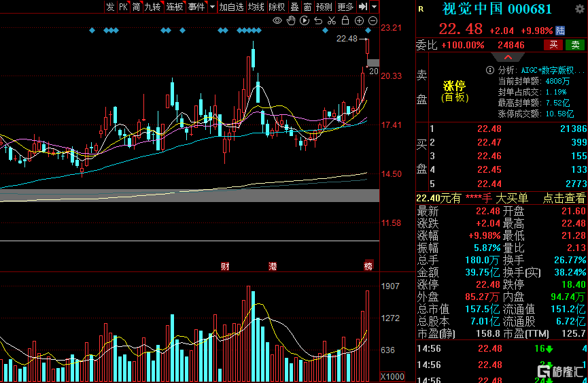Zoom in with the plus circle icon
The height and width of the screenshot is (383, 588).
[x=359, y=21]
